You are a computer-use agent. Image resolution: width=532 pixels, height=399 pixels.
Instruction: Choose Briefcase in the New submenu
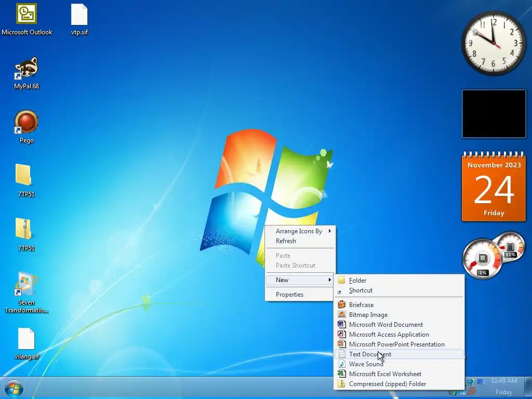pos(399,304)
